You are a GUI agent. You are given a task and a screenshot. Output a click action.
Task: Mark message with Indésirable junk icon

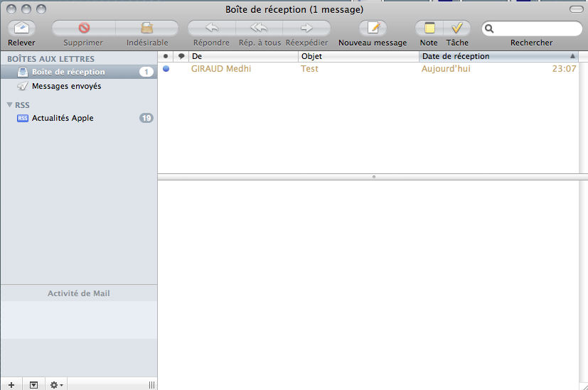147,28
